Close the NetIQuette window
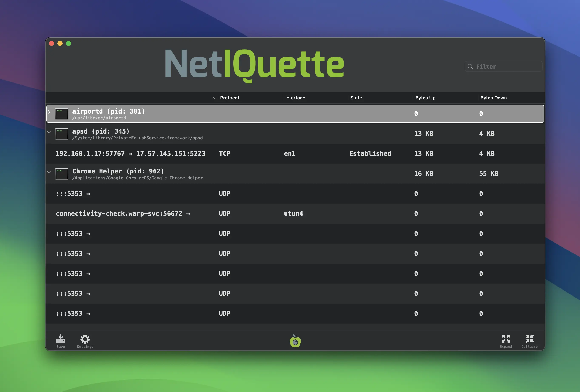Viewport: 580px width, 392px height. (x=52, y=43)
